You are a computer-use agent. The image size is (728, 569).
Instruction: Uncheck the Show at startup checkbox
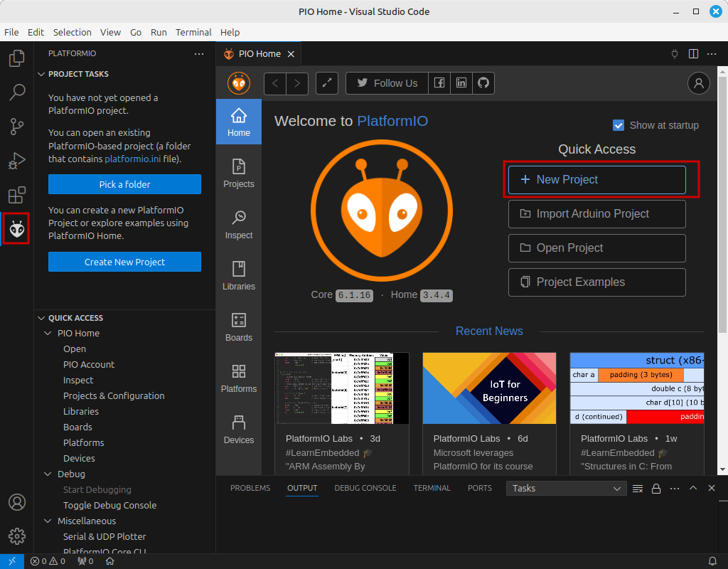tap(618, 125)
